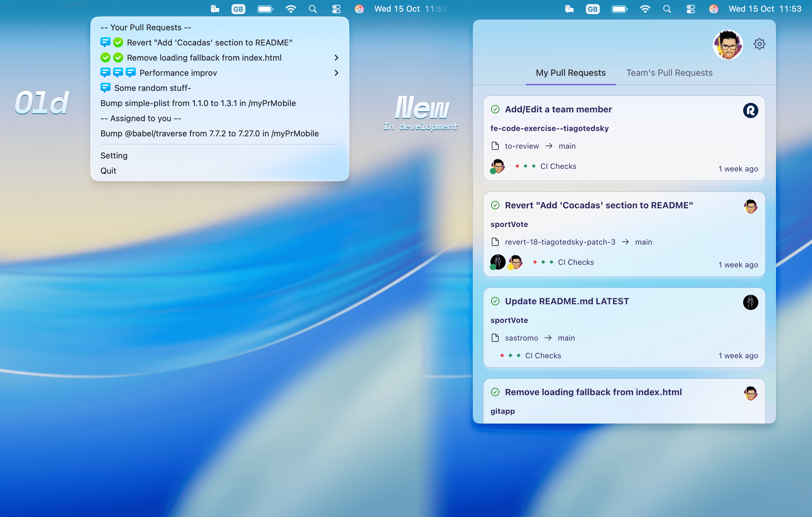812x517 pixels.
Task: Open fe-code-exercise--tiagotedsky repository link
Action: click(549, 128)
